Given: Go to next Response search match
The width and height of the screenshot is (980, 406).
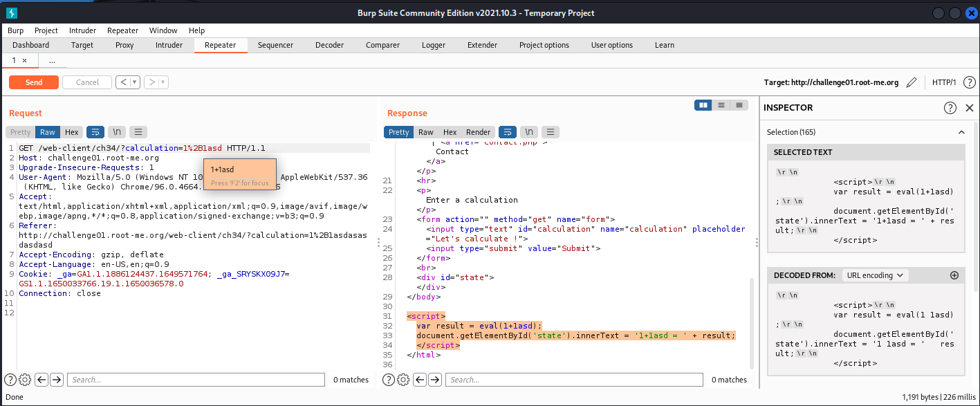Looking at the screenshot, I should tap(435, 379).
